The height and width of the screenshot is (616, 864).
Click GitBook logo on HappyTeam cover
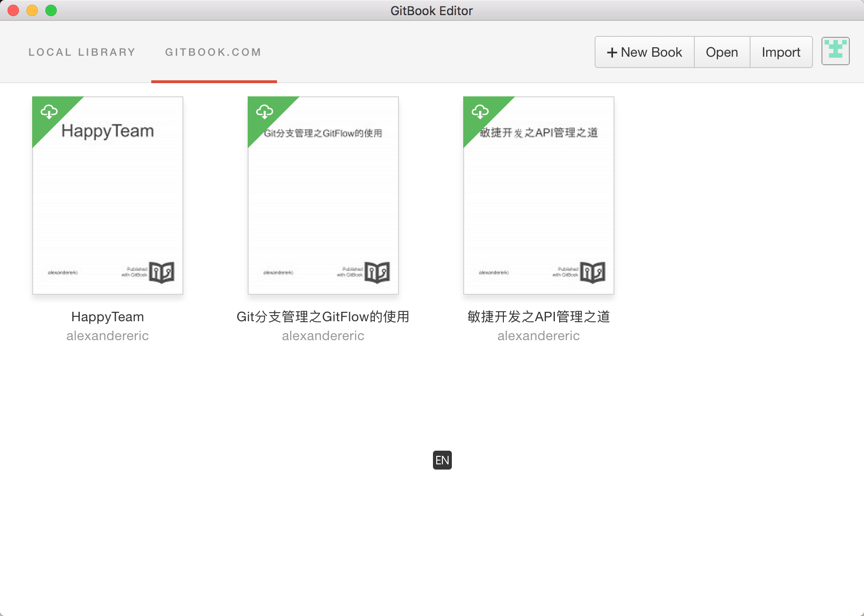(x=162, y=272)
